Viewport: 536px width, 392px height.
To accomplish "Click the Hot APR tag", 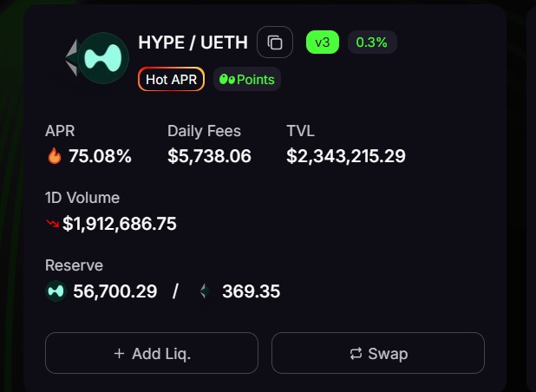I will [171, 79].
